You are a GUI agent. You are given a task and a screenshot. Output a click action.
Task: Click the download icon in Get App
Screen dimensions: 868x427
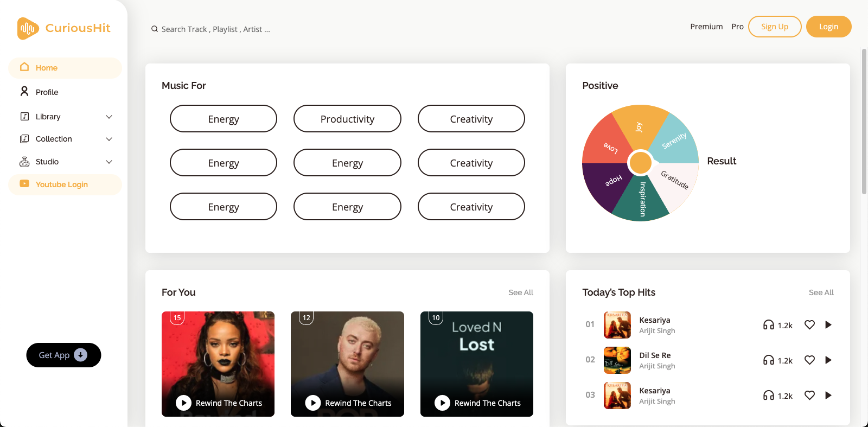pyautogui.click(x=80, y=355)
